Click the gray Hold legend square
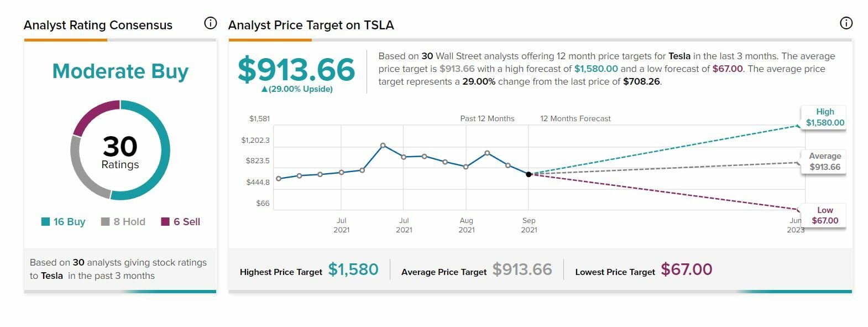868x327 pixels. click(x=106, y=222)
